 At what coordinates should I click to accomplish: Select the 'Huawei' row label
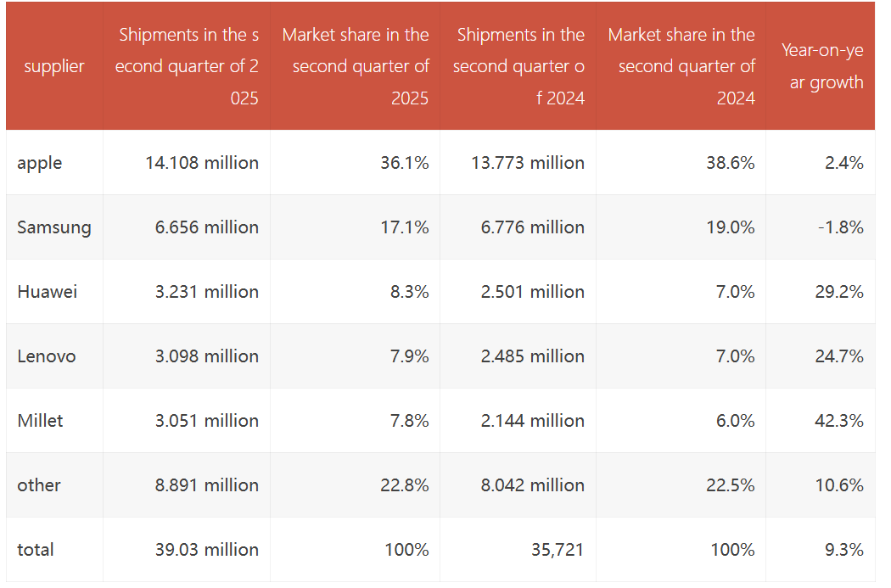tap(48, 292)
